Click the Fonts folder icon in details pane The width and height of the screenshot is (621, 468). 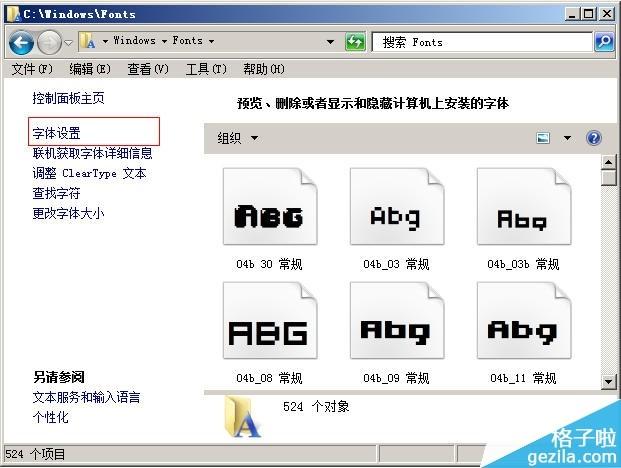[x=242, y=417]
